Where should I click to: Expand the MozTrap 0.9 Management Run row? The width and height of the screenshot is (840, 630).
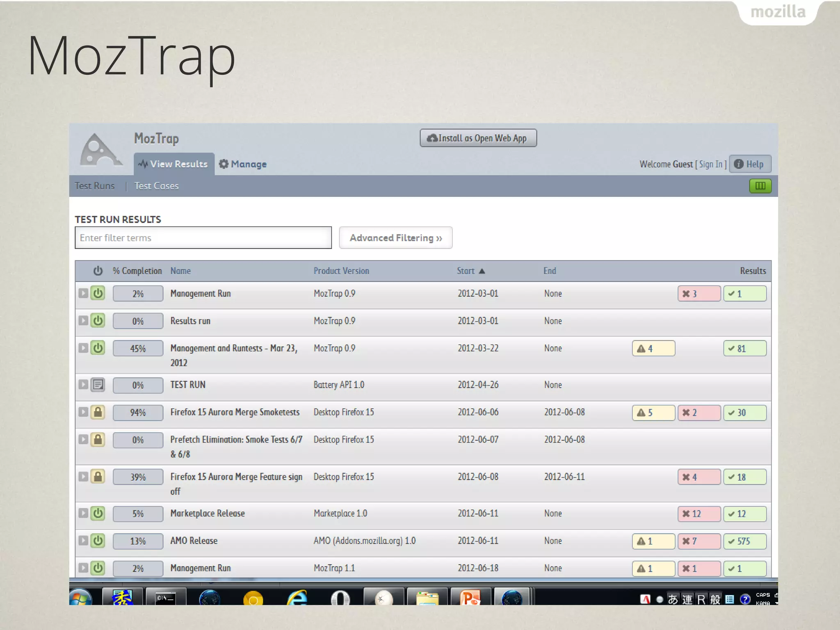click(83, 293)
